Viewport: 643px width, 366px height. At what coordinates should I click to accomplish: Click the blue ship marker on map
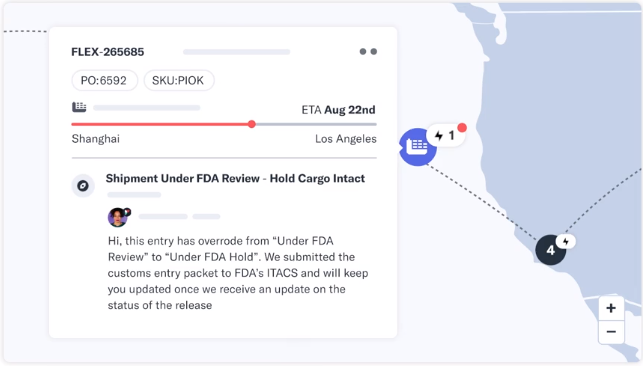tap(417, 147)
